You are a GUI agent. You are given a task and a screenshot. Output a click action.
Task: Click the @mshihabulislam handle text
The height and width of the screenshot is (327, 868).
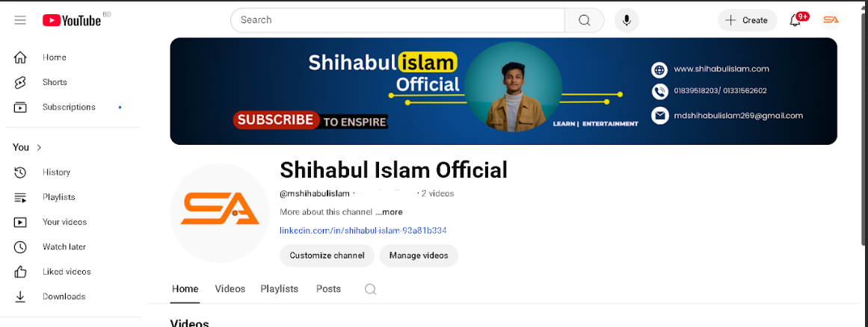click(315, 194)
